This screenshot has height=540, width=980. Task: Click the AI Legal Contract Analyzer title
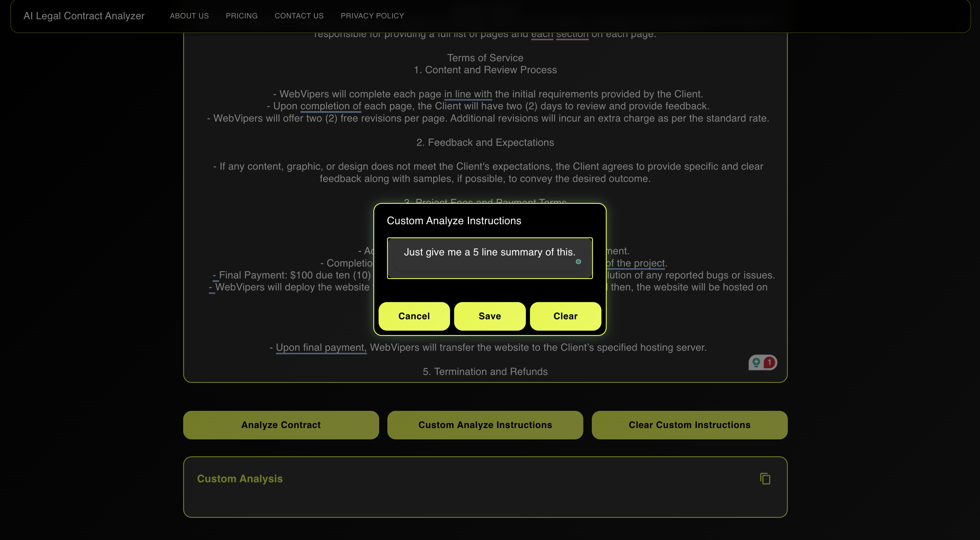[84, 15]
